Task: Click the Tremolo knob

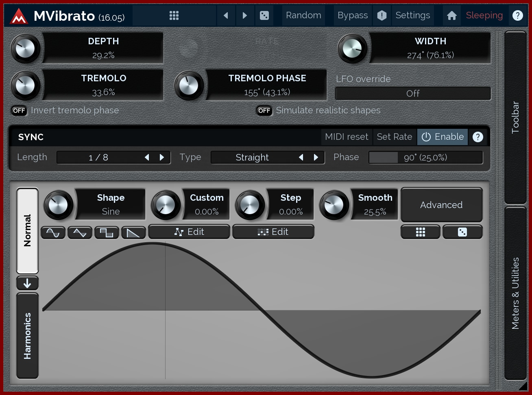Action: point(26,85)
